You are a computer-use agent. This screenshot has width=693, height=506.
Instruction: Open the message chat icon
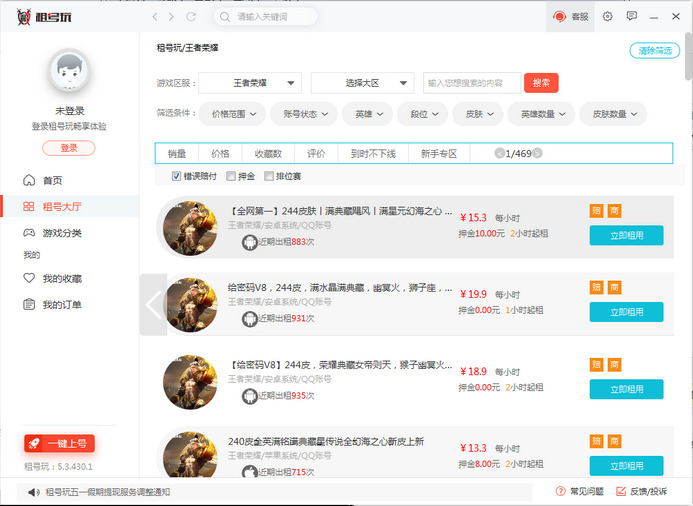632,16
